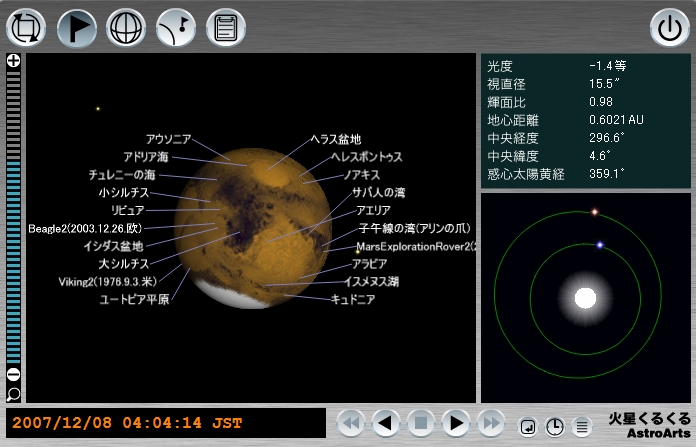
Task: Click the fast forward playback button
Action: click(491, 423)
